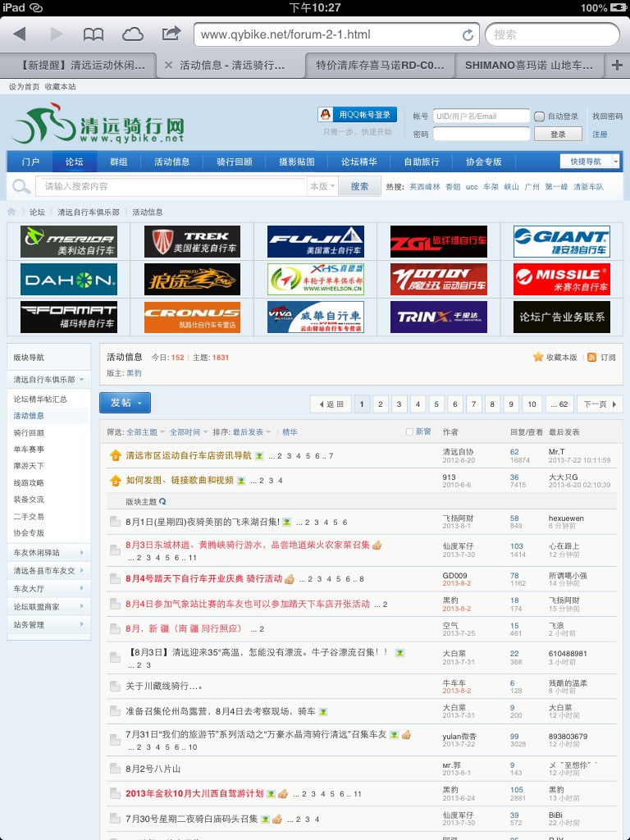Expand the 全部主题 filter dropdown
The width and height of the screenshot is (630, 840).
145,432
